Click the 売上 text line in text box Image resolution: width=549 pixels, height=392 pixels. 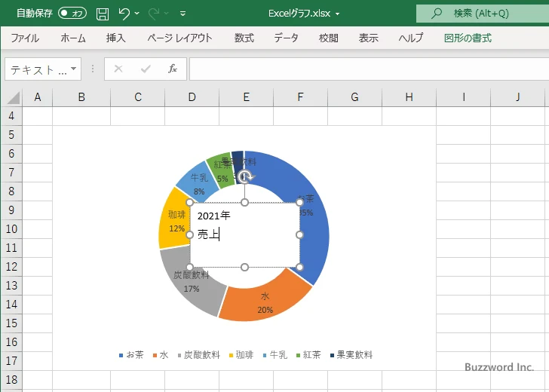click(x=208, y=234)
